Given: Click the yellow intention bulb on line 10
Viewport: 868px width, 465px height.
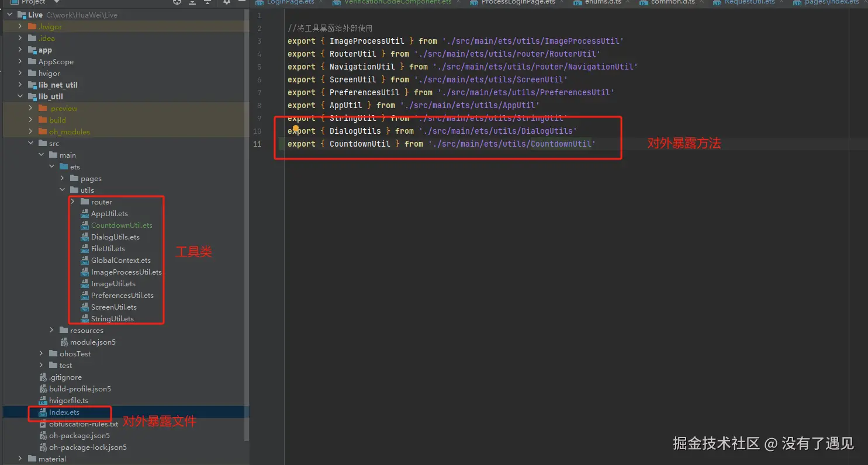Looking at the screenshot, I should click(296, 129).
